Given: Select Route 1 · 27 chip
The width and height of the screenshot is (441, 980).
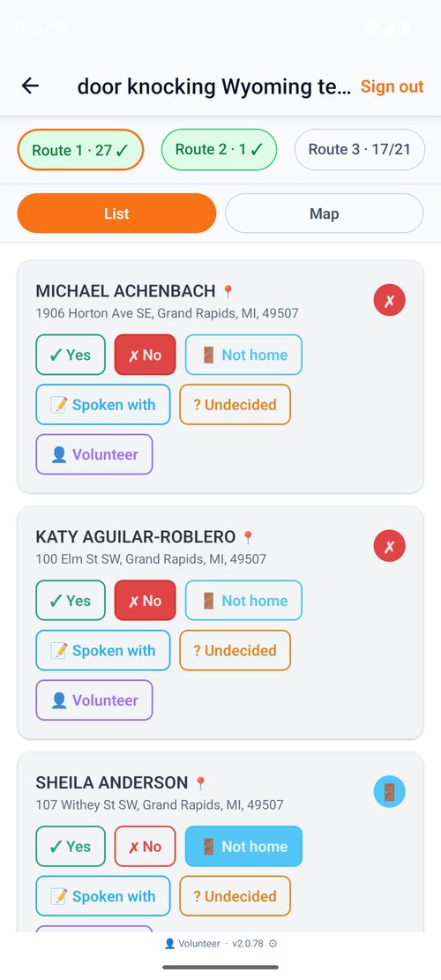Looking at the screenshot, I should tap(80, 150).
